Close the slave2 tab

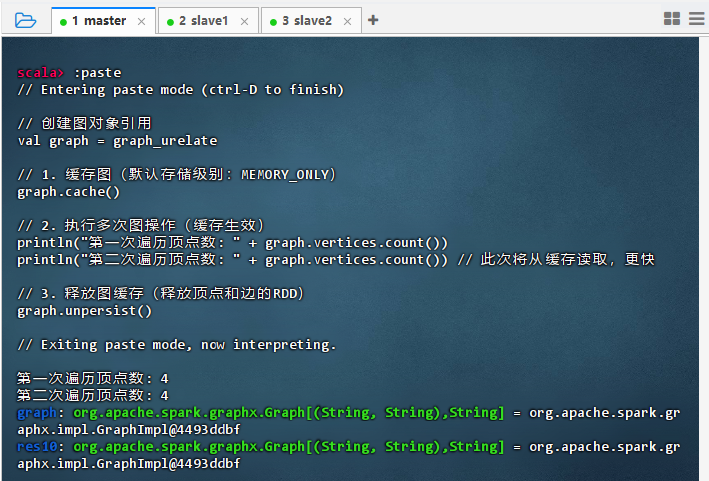(x=347, y=21)
